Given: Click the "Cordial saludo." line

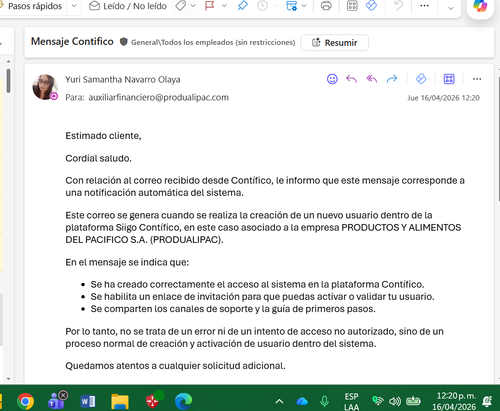Looking at the screenshot, I should [98, 158].
